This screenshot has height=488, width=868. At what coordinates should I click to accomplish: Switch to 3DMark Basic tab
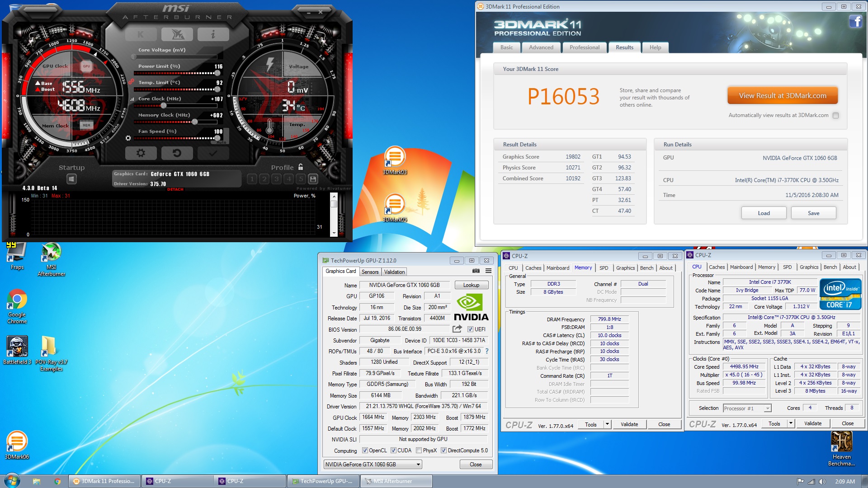tap(506, 47)
